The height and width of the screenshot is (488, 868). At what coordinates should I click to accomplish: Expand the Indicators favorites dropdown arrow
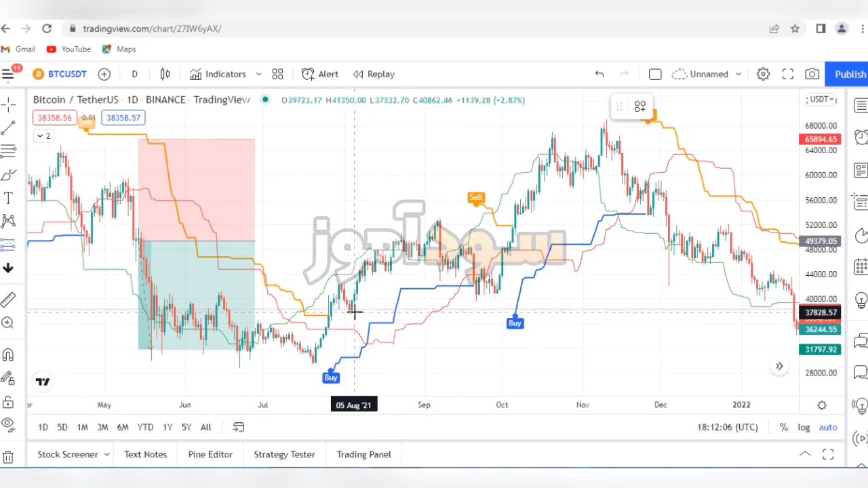pos(258,74)
